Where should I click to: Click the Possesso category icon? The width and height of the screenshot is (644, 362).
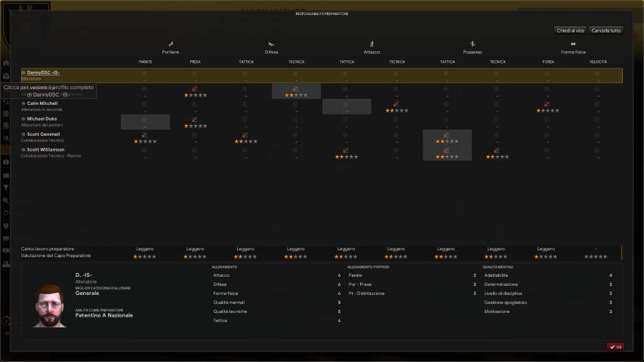[x=473, y=44]
